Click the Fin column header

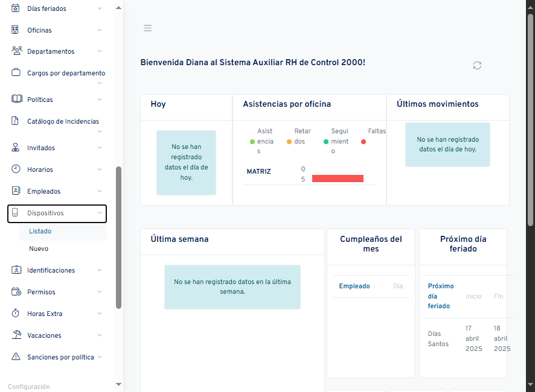click(x=499, y=296)
